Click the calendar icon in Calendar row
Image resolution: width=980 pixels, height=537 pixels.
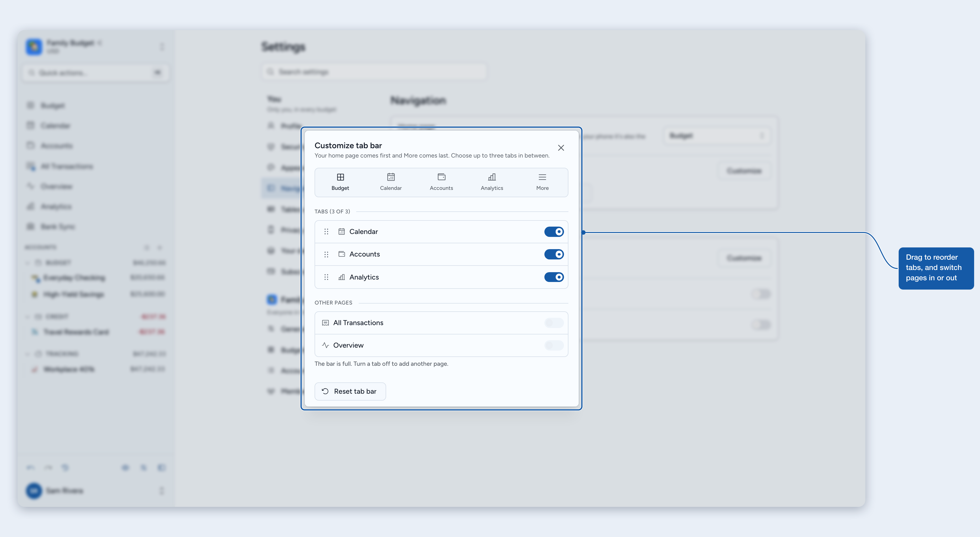click(x=342, y=232)
